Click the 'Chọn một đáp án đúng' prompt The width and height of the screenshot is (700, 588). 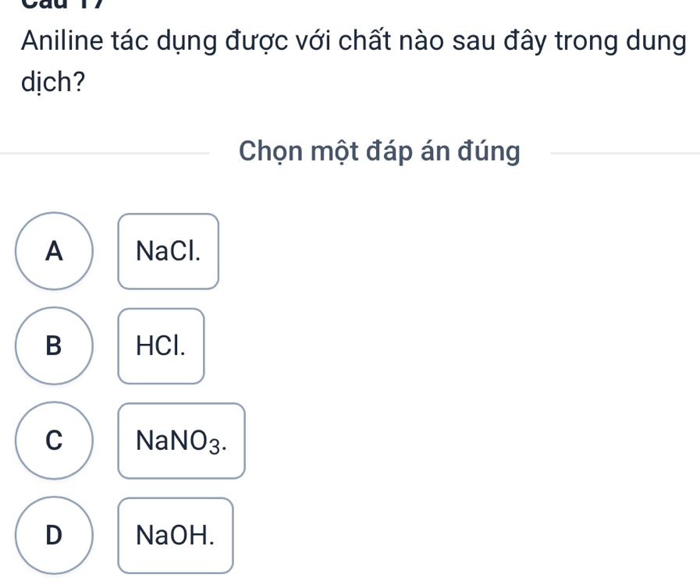pyautogui.click(x=380, y=152)
